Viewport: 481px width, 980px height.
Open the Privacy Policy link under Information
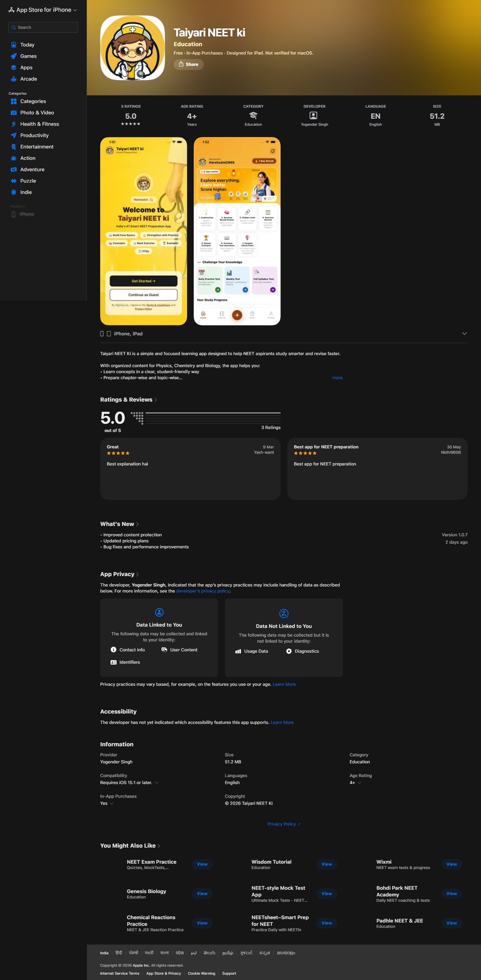click(284, 824)
